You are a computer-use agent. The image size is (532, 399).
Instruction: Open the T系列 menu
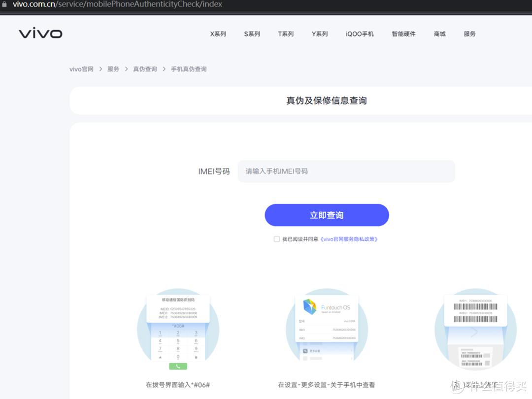[286, 34]
